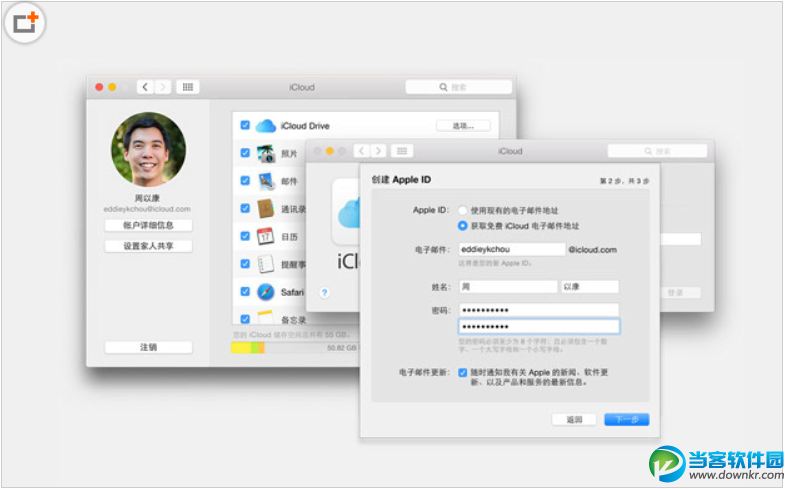Image resolution: width=785 pixels, height=489 pixels.
Task: Uncheck the iCloud Drive checkbox
Action: [245, 126]
